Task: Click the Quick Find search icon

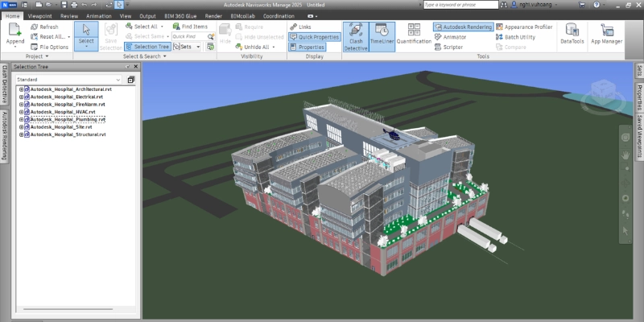Action: pyautogui.click(x=211, y=36)
